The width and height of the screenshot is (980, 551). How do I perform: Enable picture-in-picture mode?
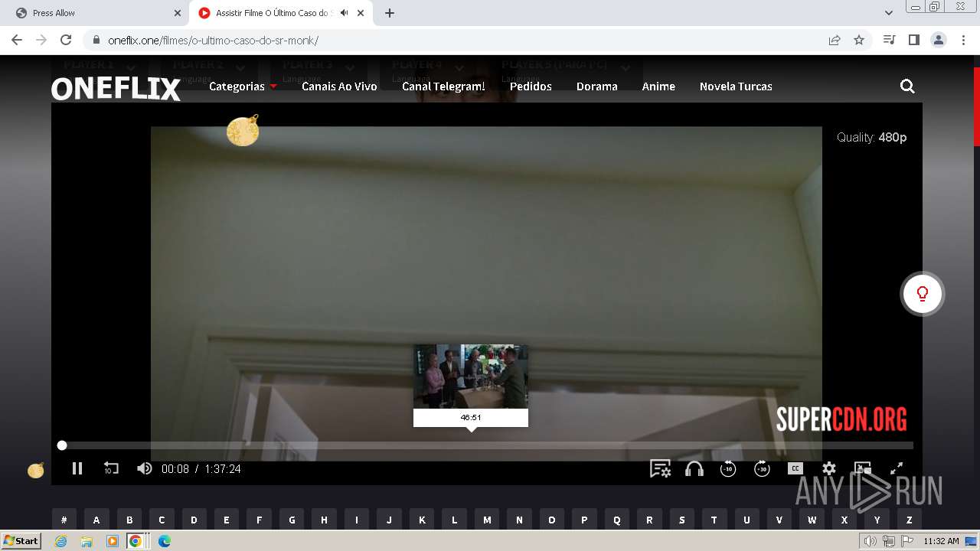click(x=863, y=468)
